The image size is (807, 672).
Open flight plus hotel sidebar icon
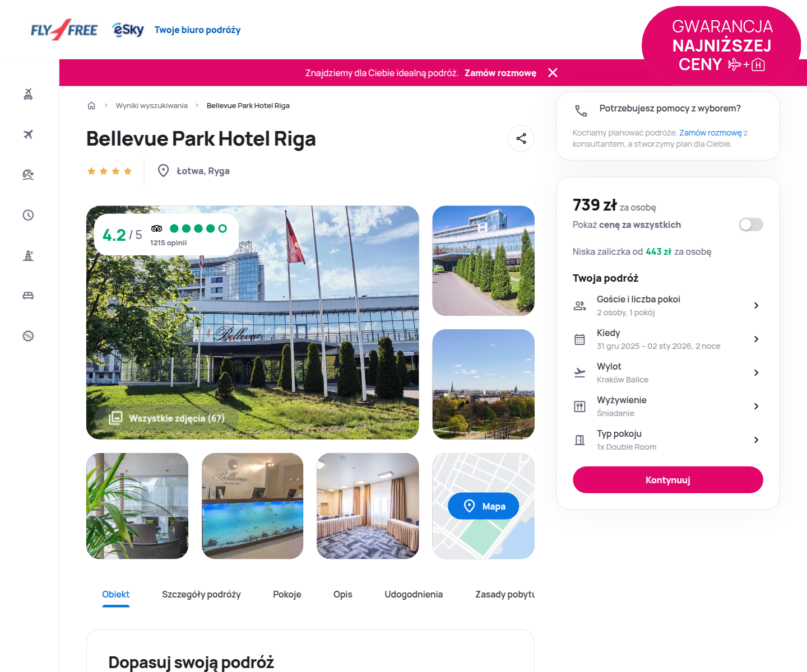28,94
